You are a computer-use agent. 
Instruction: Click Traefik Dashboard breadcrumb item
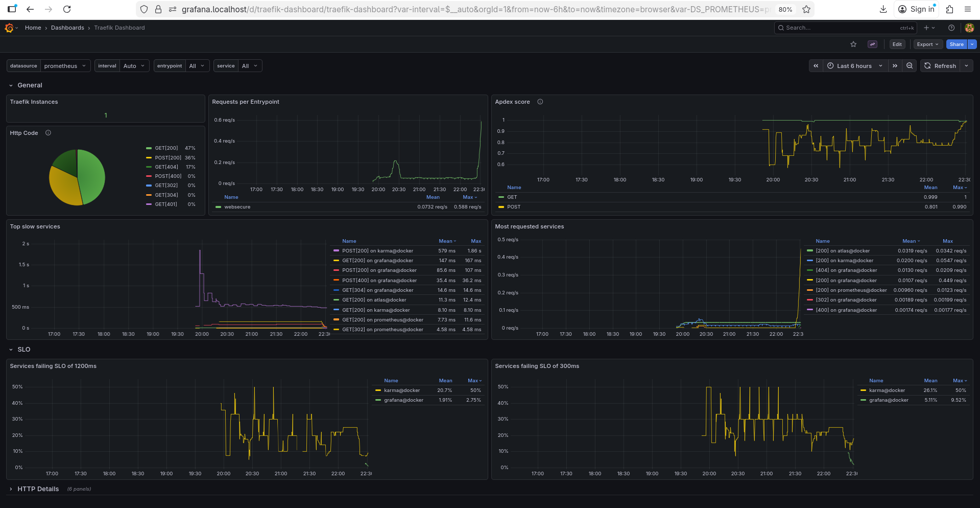click(x=119, y=28)
